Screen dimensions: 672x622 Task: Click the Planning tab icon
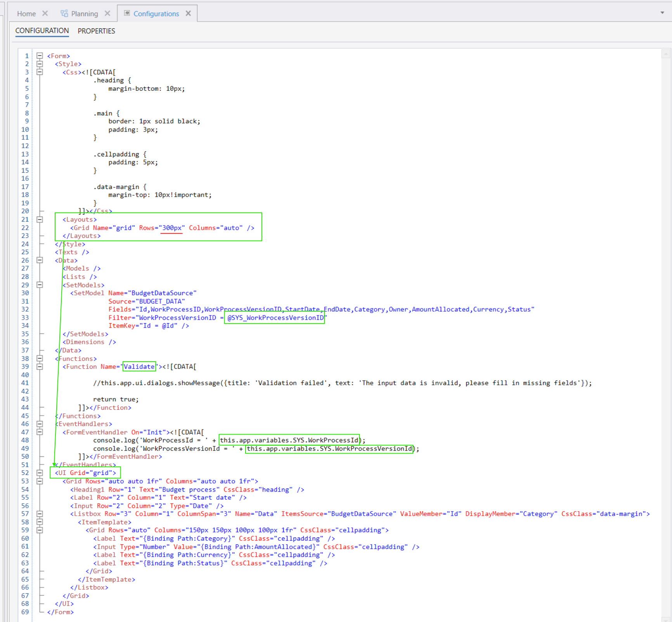pos(64,13)
